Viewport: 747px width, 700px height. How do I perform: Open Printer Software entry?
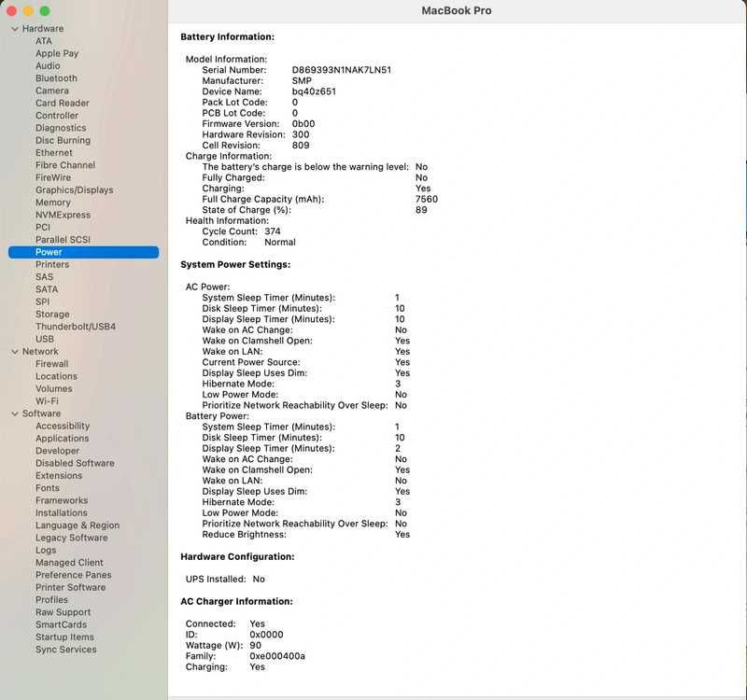tap(71, 587)
